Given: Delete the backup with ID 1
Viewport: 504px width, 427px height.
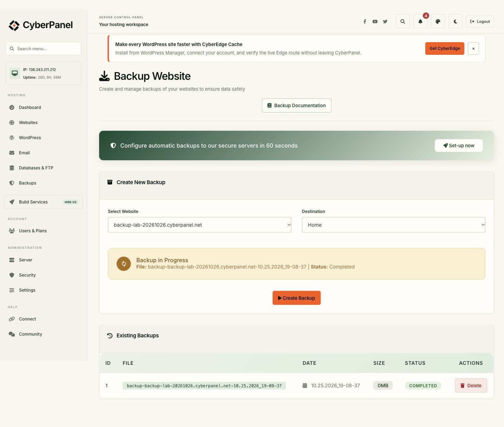Looking at the screenshot, I should point(471,386).
